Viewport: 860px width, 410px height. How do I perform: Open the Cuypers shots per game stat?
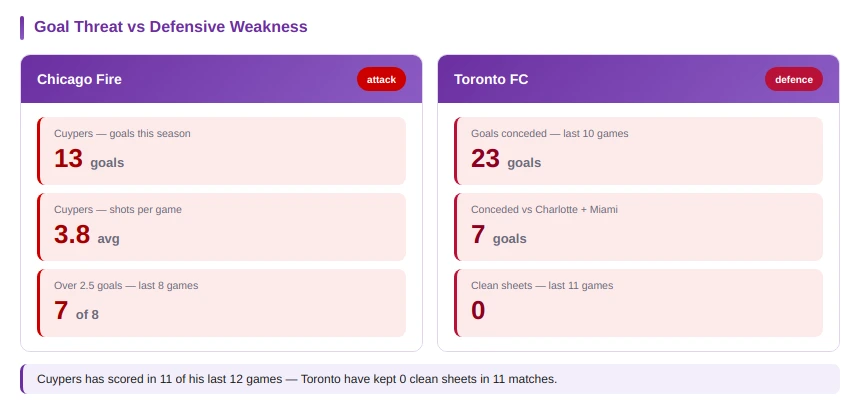(222, 227)
